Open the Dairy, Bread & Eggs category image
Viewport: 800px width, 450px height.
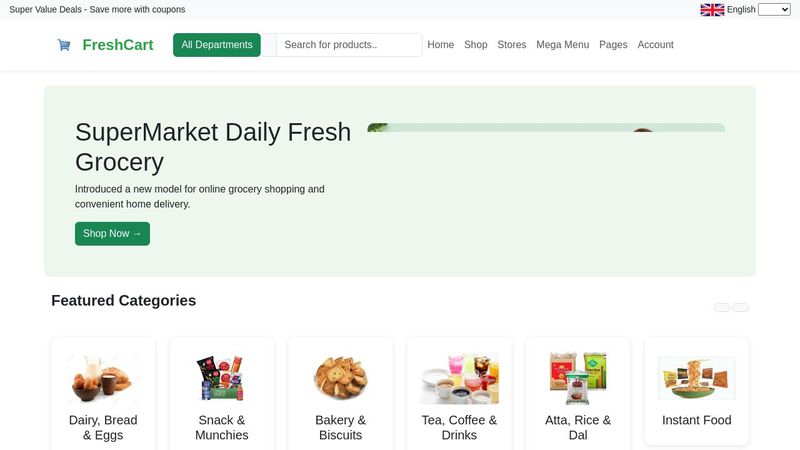(103, 378)
